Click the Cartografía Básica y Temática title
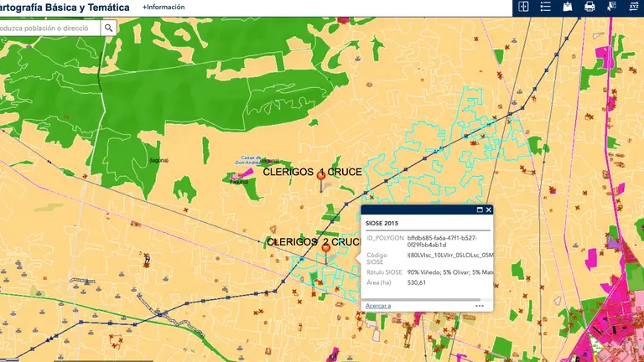Screen dimensions: 644x362 pos(65,8)
